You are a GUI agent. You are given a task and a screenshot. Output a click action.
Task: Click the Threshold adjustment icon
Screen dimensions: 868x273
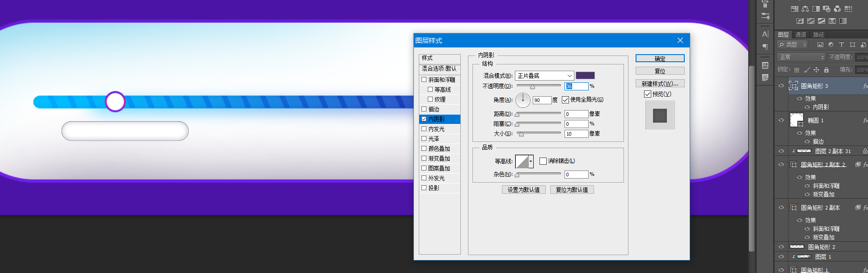(x=822, y=21)
